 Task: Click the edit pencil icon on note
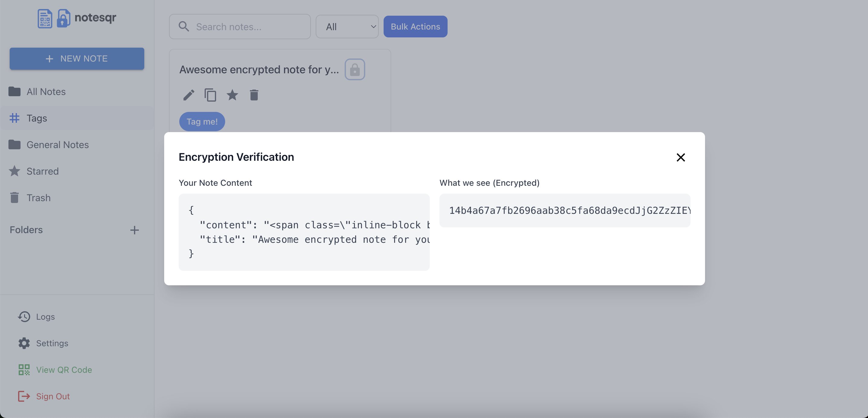189,95
